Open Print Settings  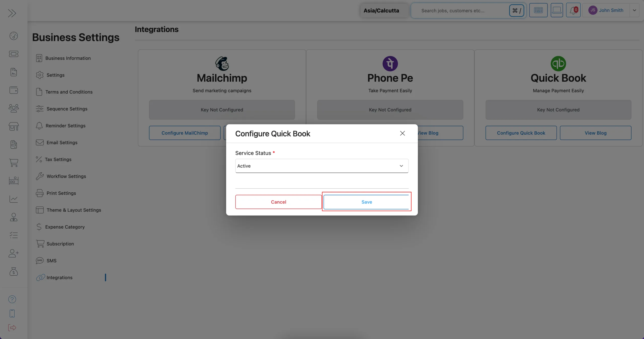click(x=56, y=193)
